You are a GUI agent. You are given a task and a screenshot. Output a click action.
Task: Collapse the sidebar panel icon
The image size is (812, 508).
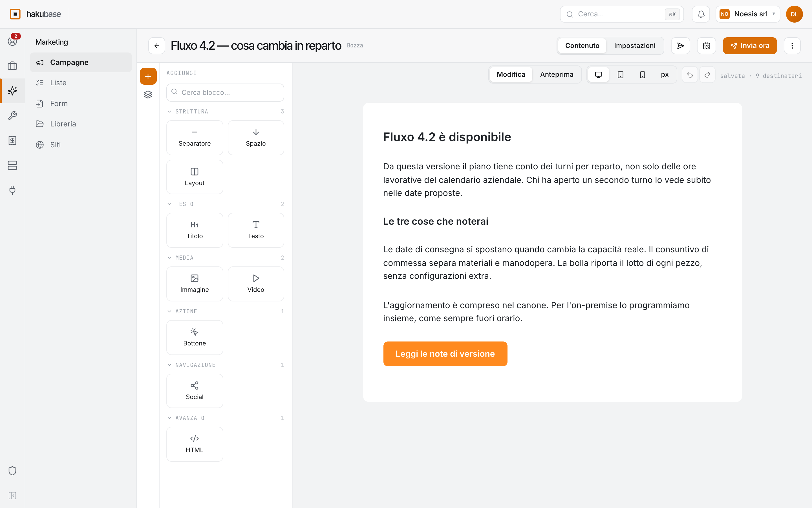coord(12,496)
